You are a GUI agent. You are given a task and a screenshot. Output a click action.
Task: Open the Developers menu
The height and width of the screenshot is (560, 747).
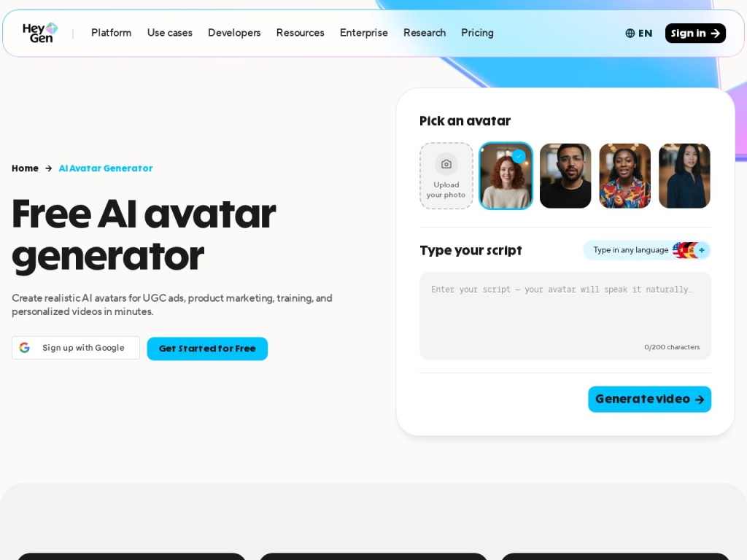pyautogui.click(x=234, y=33)
